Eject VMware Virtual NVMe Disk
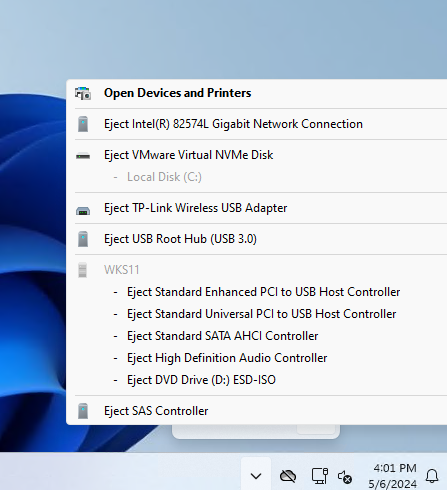Image resolution: width=447 pixels, height=490 pixels. [x=188, y=155]
